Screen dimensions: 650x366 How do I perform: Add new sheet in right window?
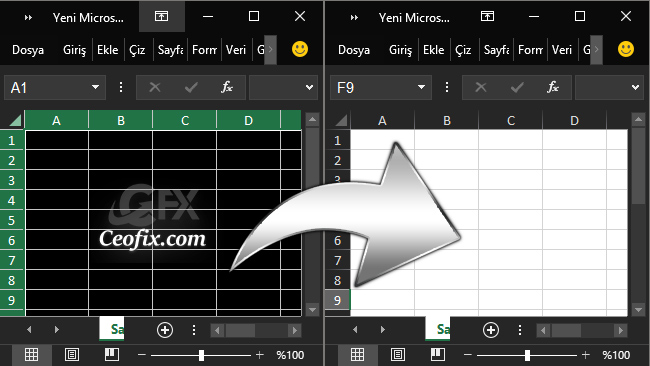tap(491, 330)
